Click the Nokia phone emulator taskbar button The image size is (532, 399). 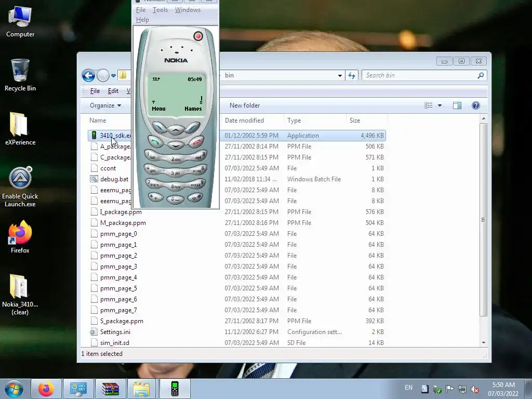click(x=175, y=389)
